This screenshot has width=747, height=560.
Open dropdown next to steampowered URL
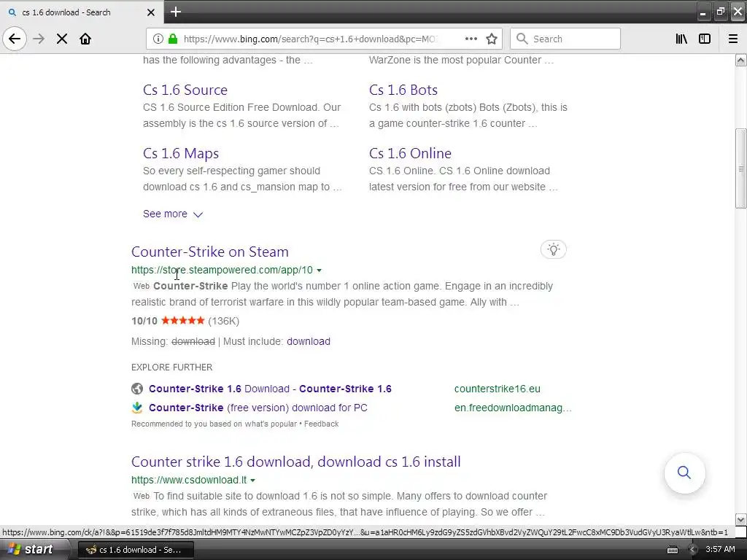coord(320,271)
